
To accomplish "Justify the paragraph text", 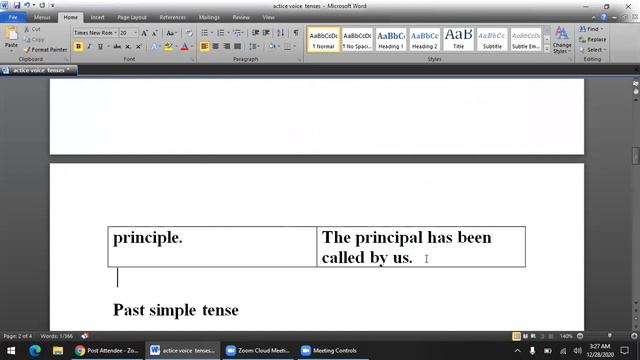I will coord(237,47).
